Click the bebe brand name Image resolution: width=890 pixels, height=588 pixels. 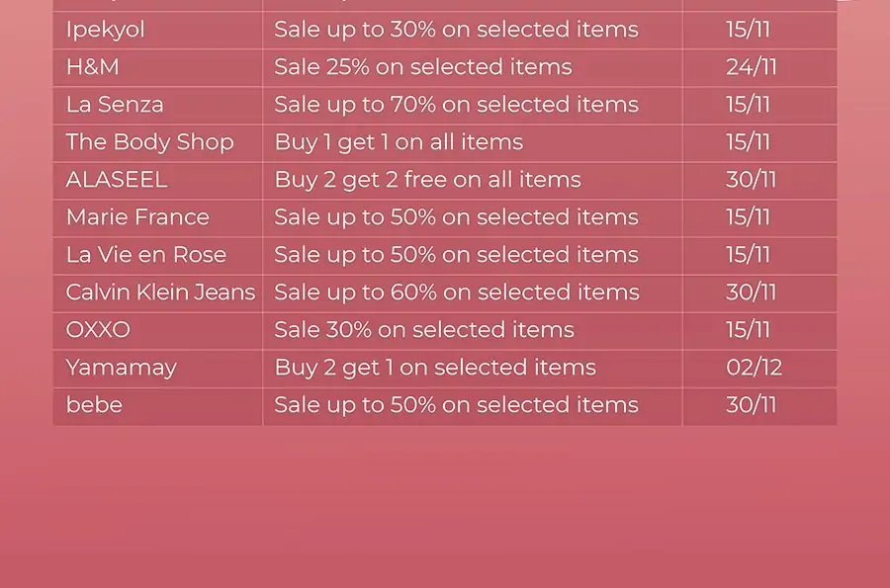pyautogui.click(x=94, y=405)
